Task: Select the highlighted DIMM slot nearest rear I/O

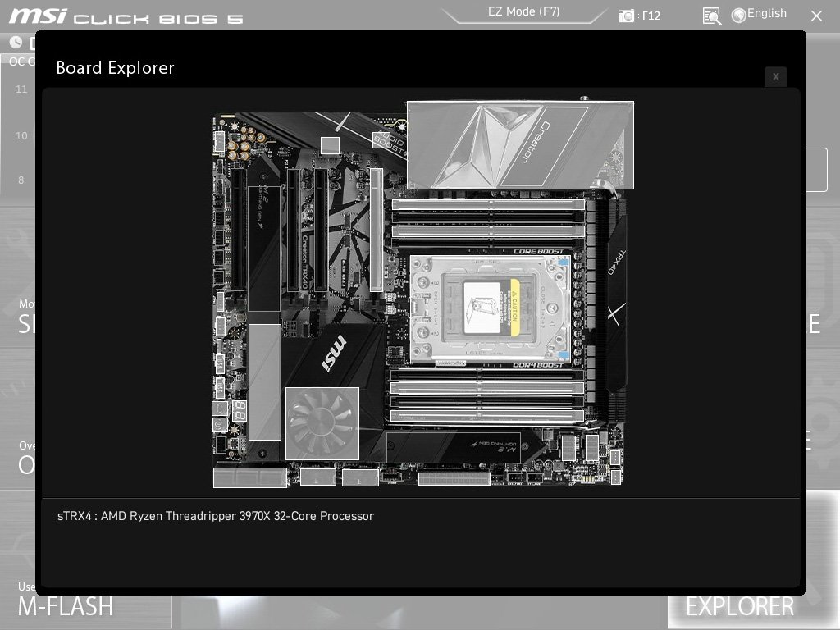Action: point(488,204)
